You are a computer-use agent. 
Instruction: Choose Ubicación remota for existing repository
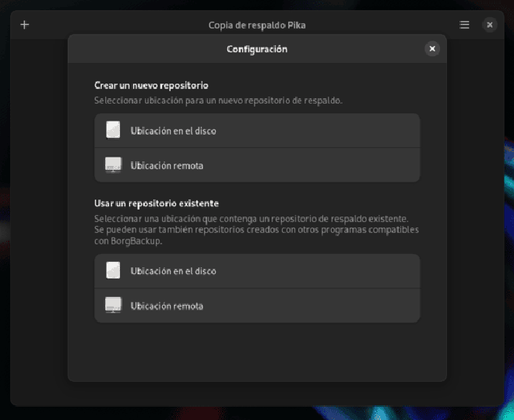click(x=257, y=305)
